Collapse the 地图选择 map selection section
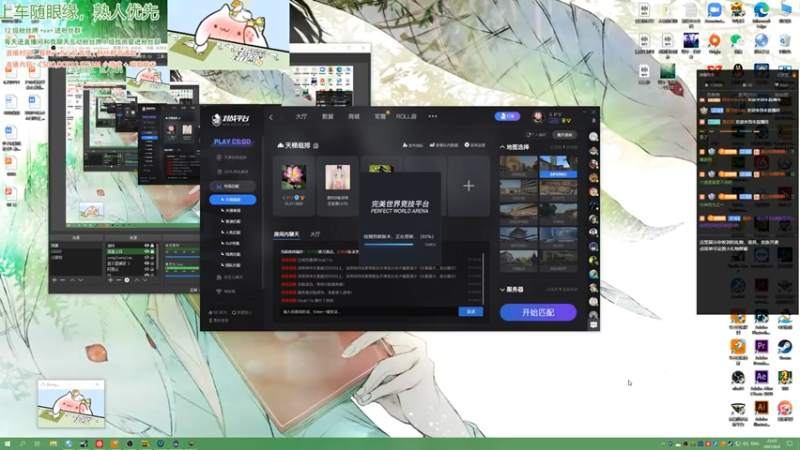Screen dimensions: 800x450 pyautogui.click(x=502, y=147)
